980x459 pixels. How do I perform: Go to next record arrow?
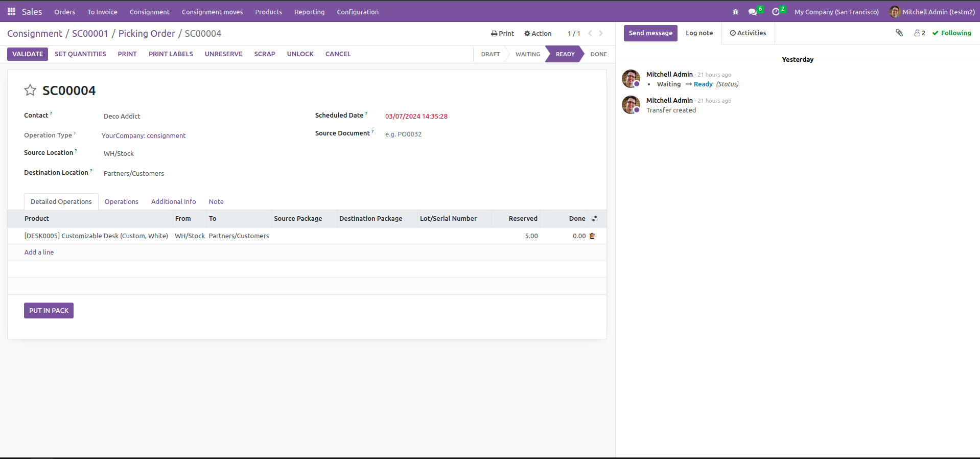[x=601, y=33]
